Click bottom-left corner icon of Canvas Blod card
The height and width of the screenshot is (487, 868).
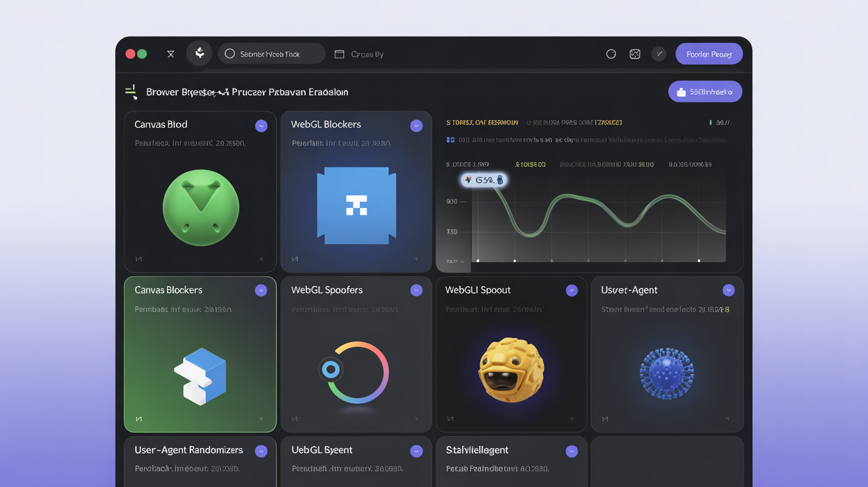138,259
